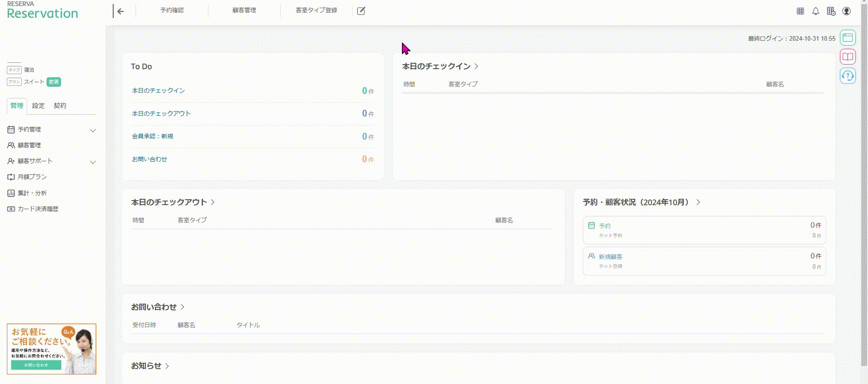868x384 pixels.
Task: Click the 受付日時 column header
Action: pyautogui.click(x=144, y=325)
